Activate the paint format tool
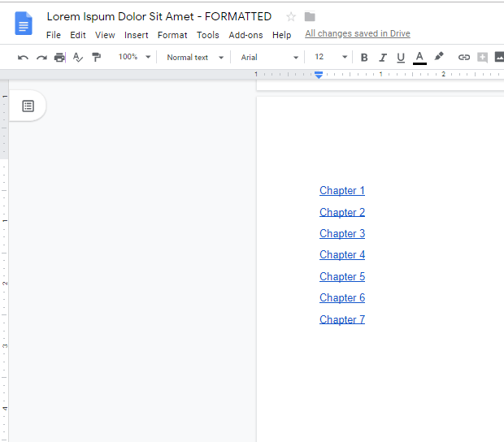The image size is (504, 442). pos(96,57)
